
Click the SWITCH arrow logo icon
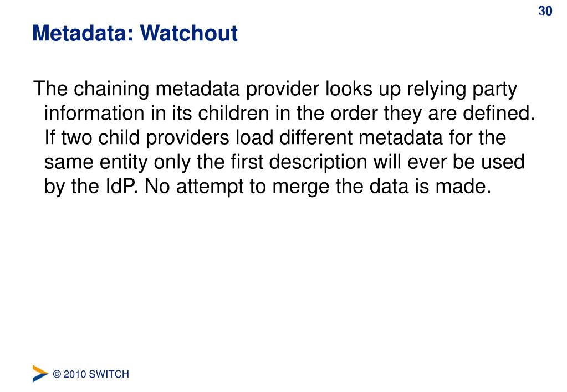(40, 373)
